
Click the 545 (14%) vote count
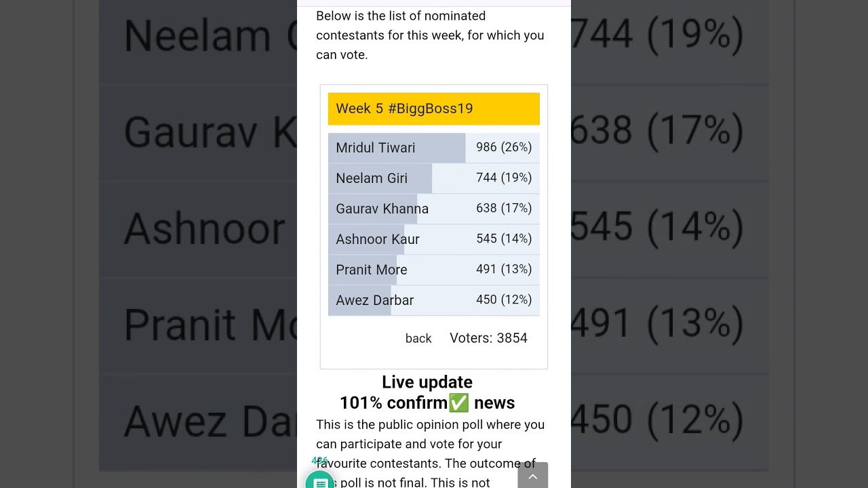click(504, 239)
